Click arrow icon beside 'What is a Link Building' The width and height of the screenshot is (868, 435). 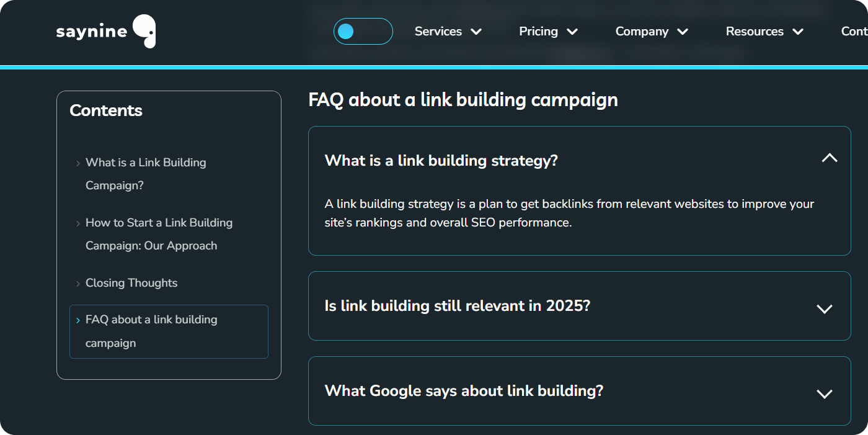click(78, 163)
